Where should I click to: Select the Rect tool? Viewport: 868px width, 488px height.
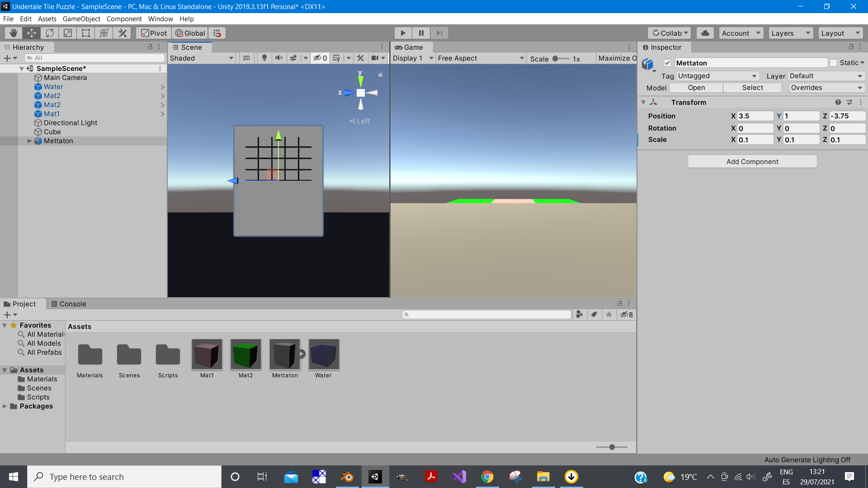[86, 33]
